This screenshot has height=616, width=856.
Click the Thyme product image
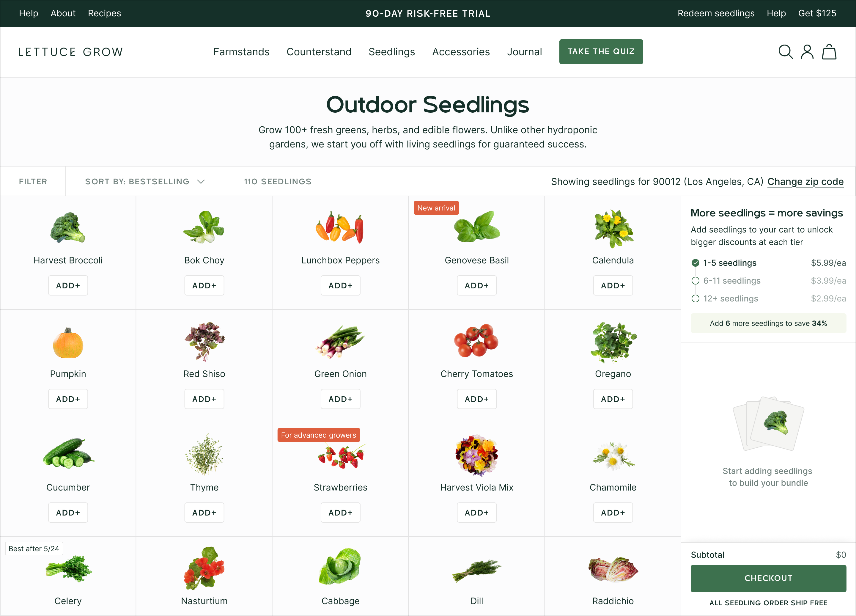204,454
